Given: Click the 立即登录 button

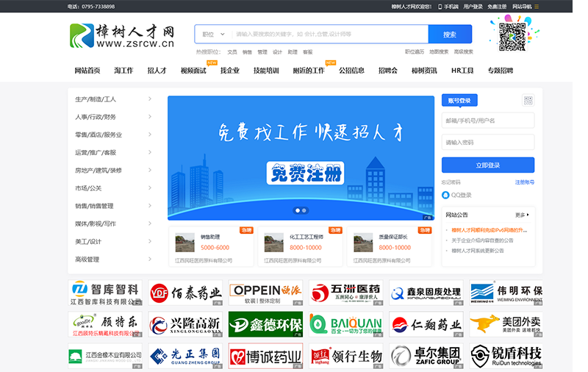Looking at the screenshot, I should point(488,165).
